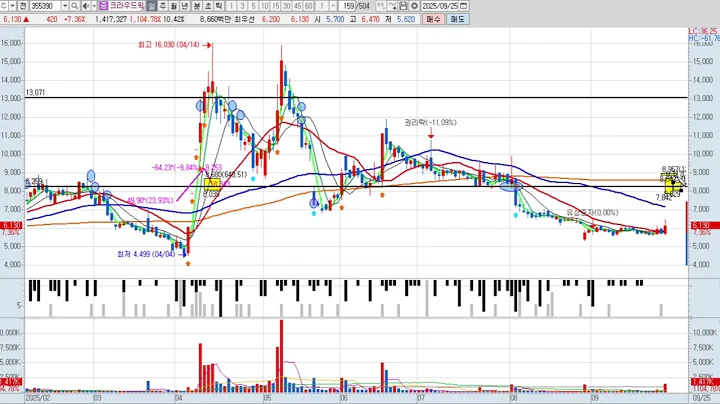Click the grayed candle layout icon left of drawing tool
720x404 pixels.
pos(381,6)
